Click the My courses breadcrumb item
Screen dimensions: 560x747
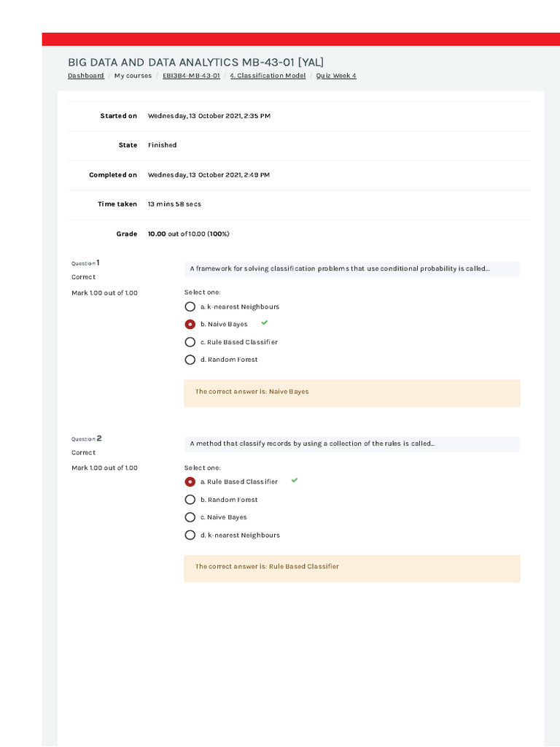[x=133, y=76]
